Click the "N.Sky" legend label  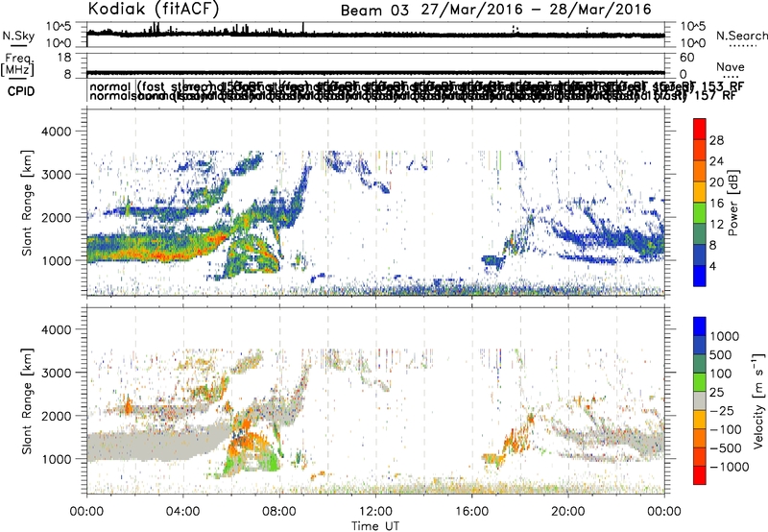[18, 36]
